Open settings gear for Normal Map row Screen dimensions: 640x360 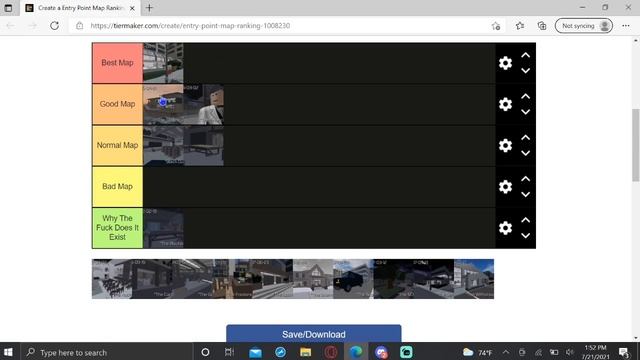coord(505,145)
